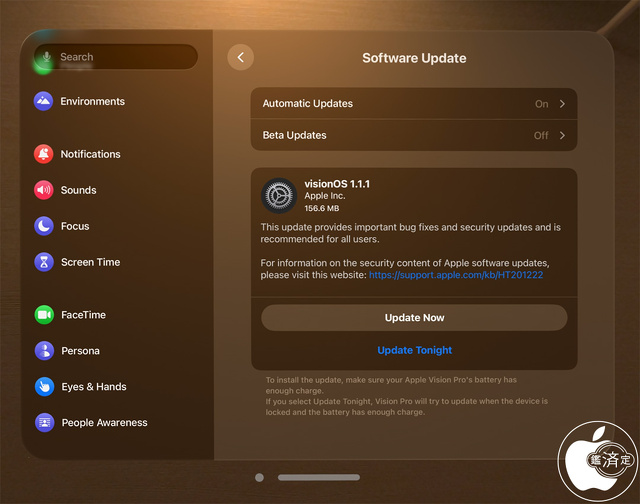
Task: Tap the microphone icon in Search
Action: (47, 57)
